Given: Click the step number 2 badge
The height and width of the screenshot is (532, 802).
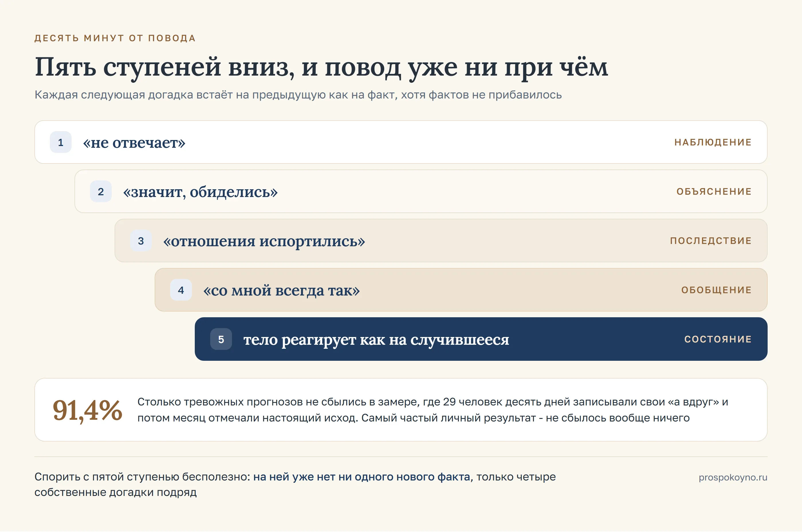Looking at the screenshot, I should point(101,191).
